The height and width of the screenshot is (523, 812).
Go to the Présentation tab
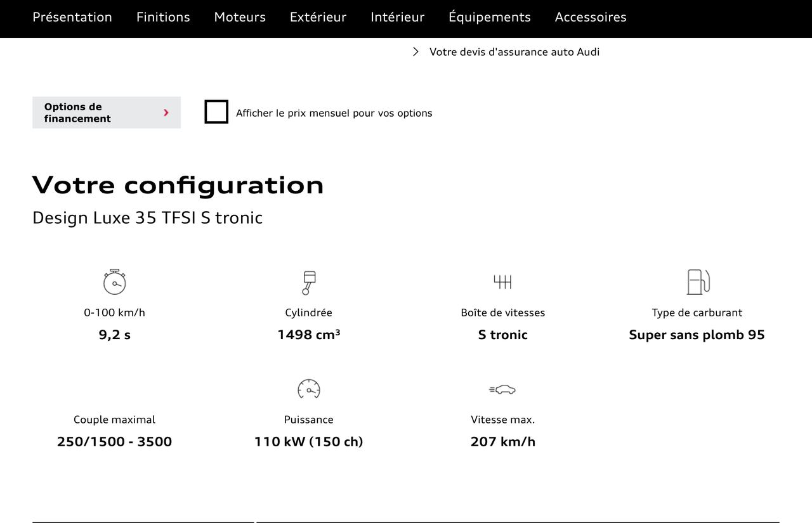click(x=72, y=17)
